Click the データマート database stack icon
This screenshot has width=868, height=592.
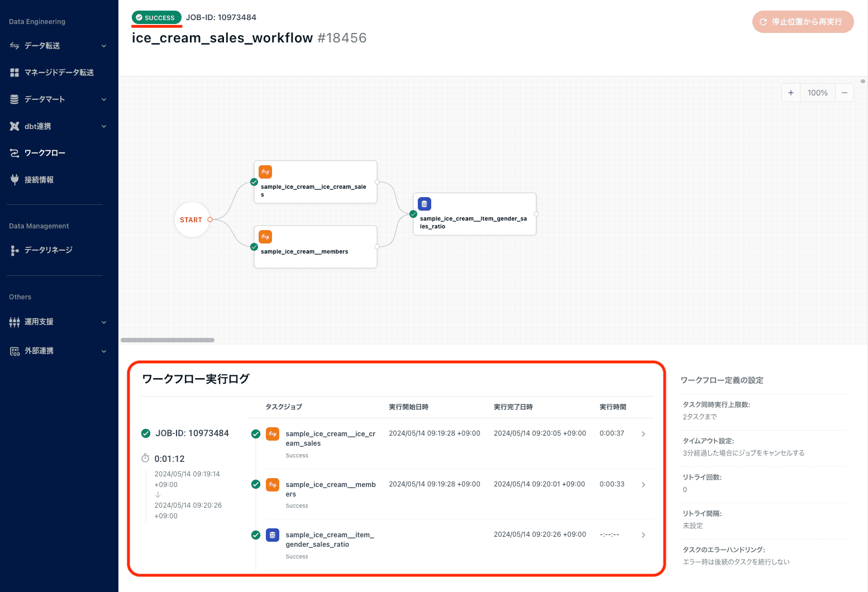(x=15, y=99)
